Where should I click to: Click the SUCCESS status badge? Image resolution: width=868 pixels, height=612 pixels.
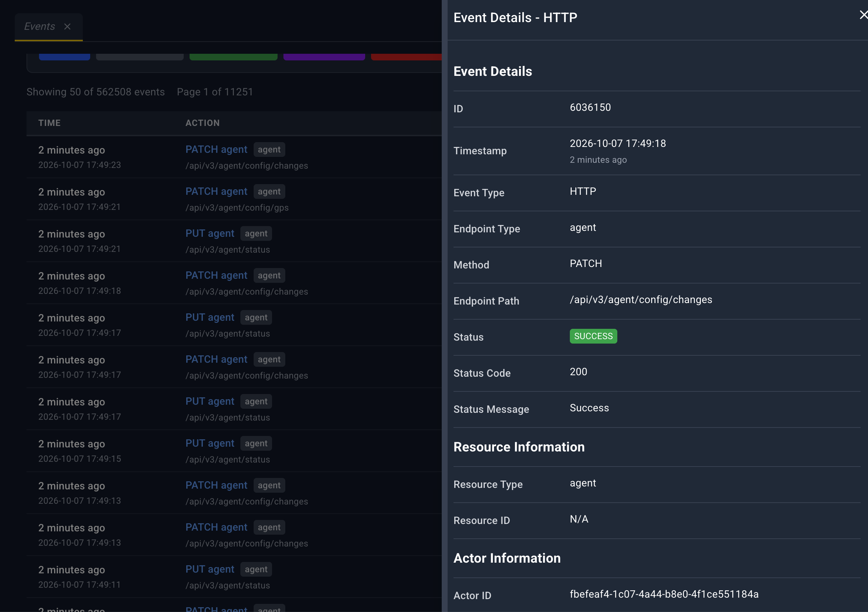coord(593,336)
